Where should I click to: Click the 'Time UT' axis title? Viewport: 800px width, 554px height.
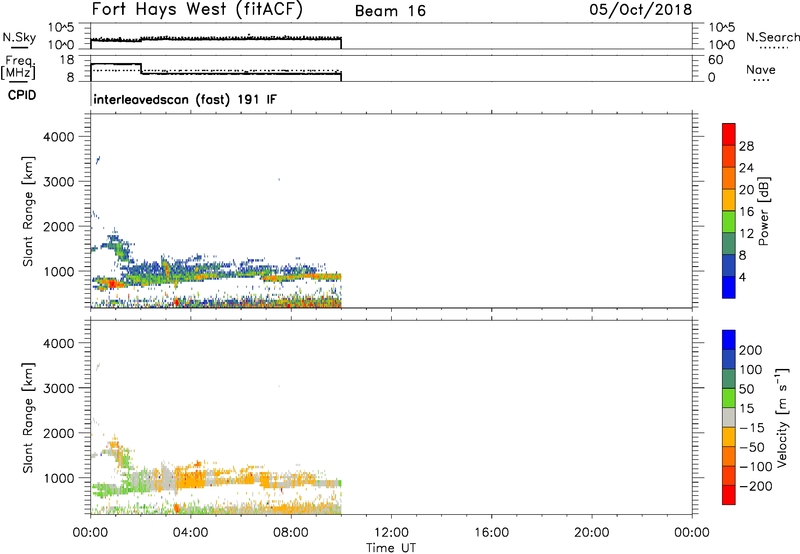pyautogui.click(x=391, y=548)
